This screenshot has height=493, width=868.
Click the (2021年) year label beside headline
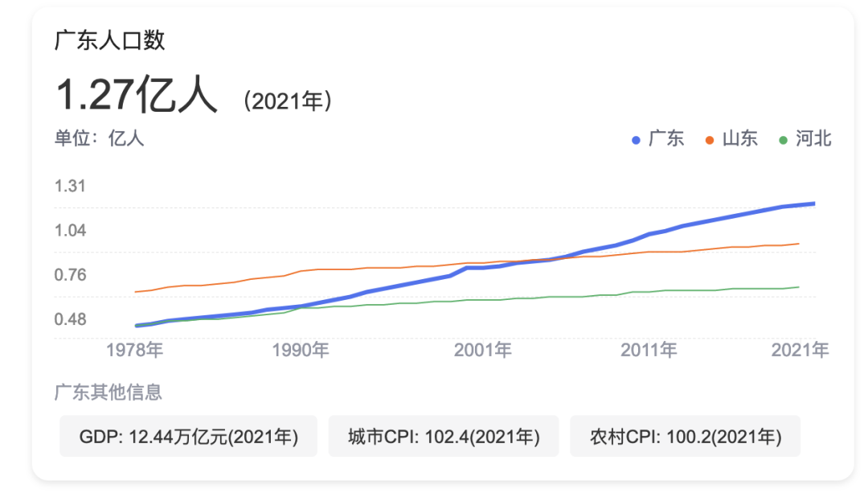[x=287, y=101]
